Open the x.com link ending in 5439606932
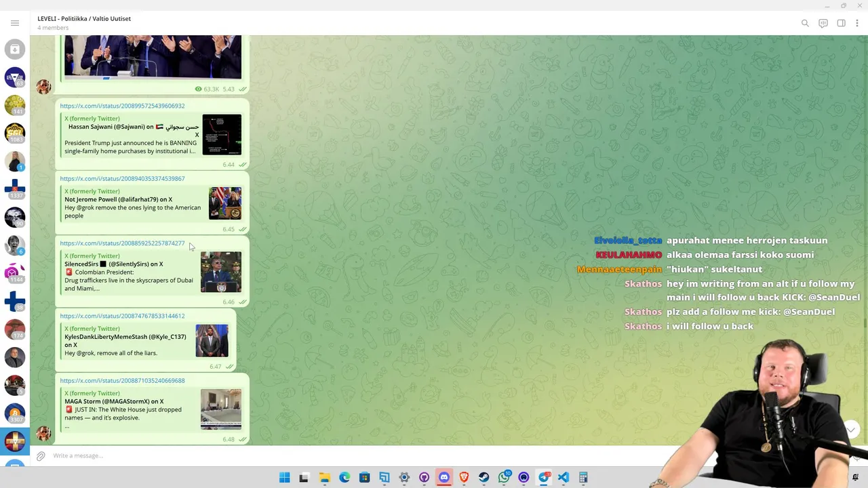868x488 pixels. (x=122, y=106)
